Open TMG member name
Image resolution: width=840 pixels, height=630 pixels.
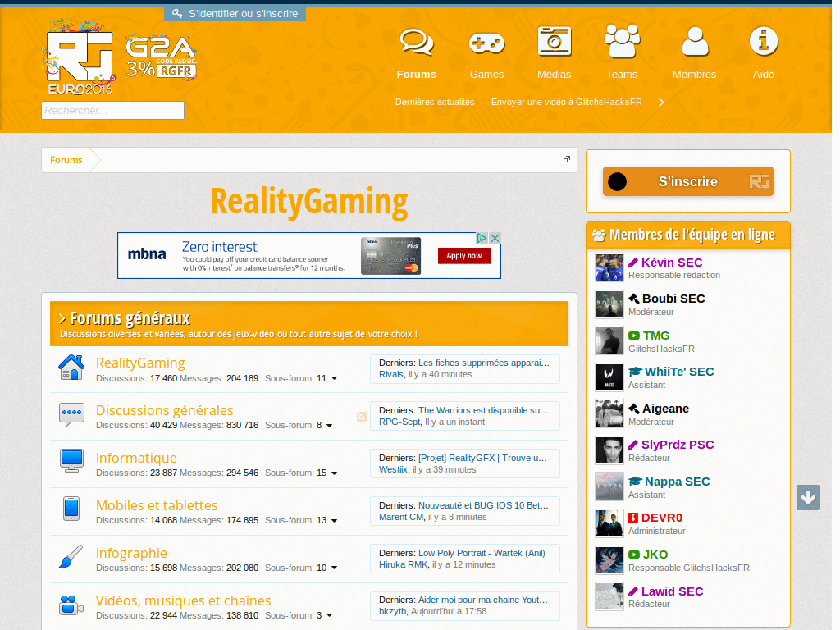[x=656, y=336]
